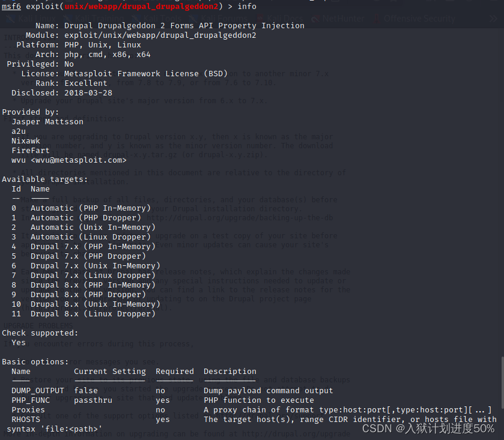Click the underlined msf6 prompt text
This screenshot has width=504, height=440.
click(x=11, y=7)
